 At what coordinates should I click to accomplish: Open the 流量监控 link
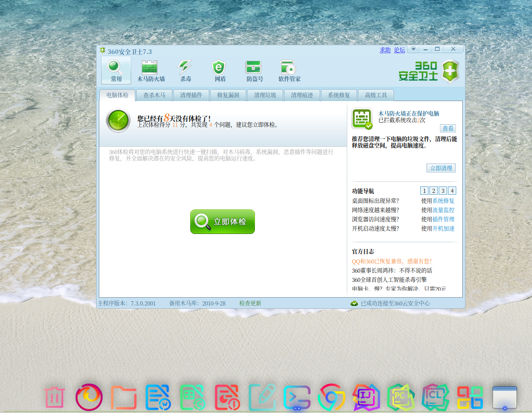443,210
